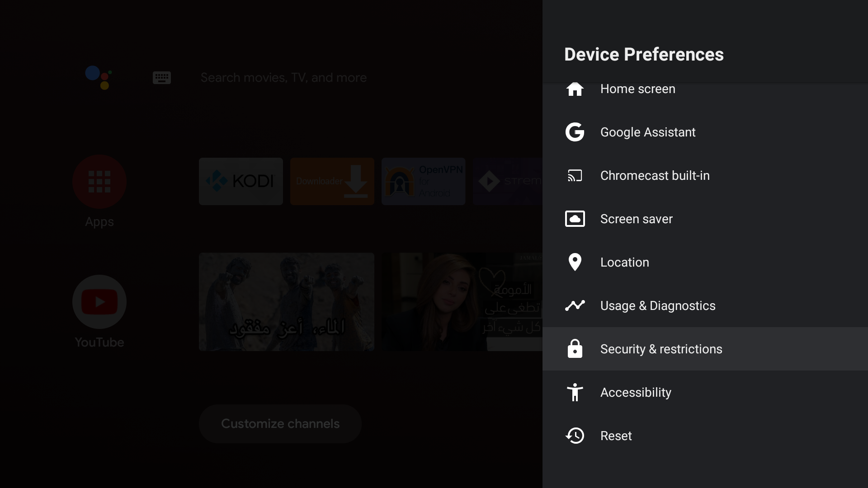Open the orange Downloader app tile

pos(332,181)
